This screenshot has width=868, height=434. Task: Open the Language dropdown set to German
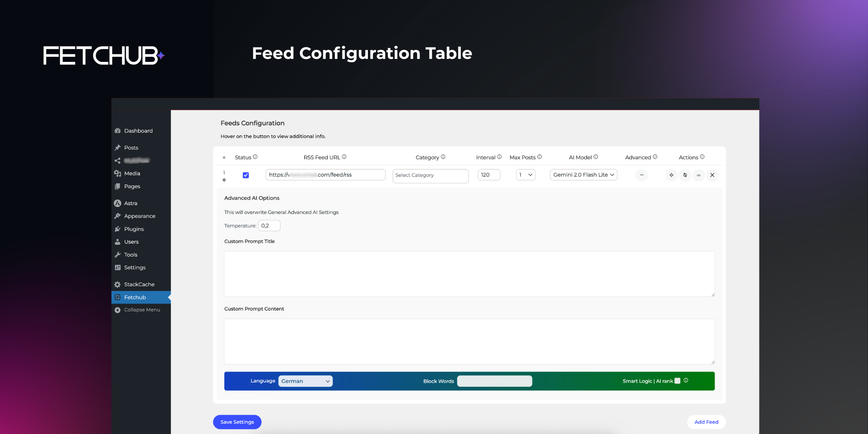click(306, 381)
